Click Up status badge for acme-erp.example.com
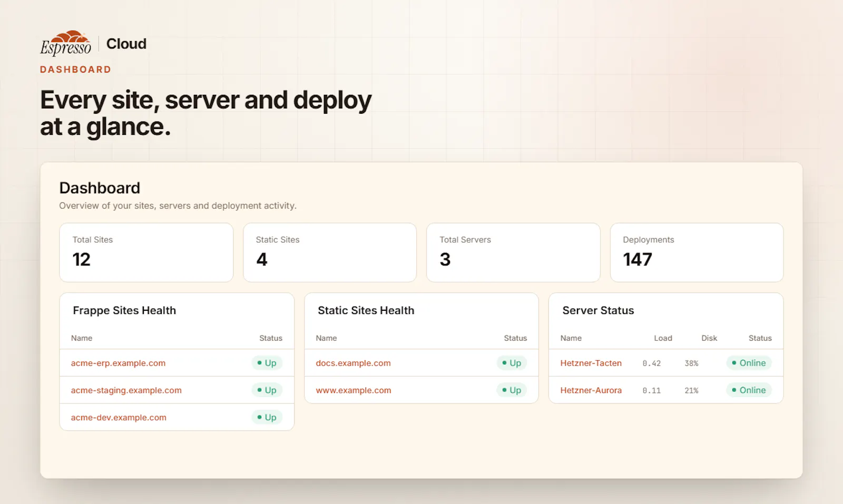Image resolution: width=843 pixels, height=504 pixels. [267, 363]
